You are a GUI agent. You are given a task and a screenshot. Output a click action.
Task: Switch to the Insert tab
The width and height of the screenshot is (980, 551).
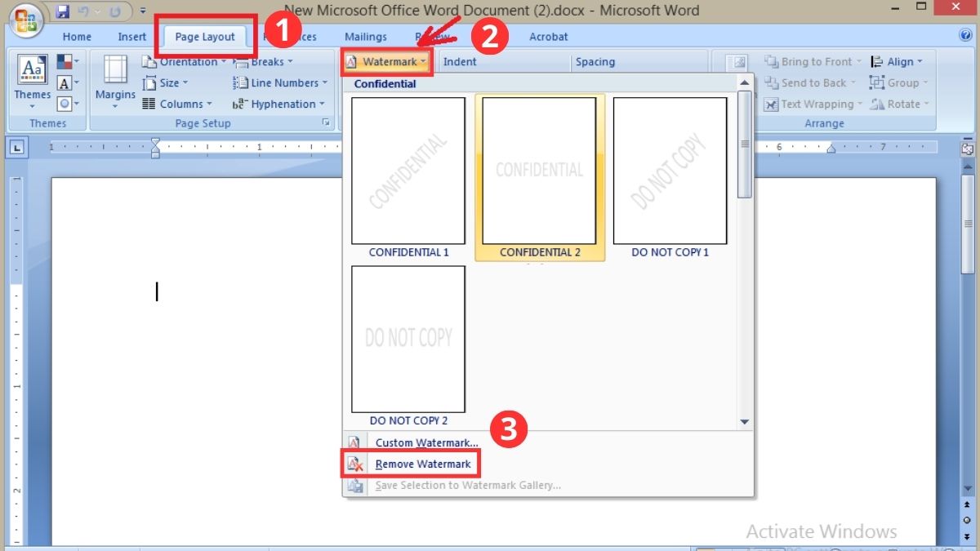tap(131, 37)
